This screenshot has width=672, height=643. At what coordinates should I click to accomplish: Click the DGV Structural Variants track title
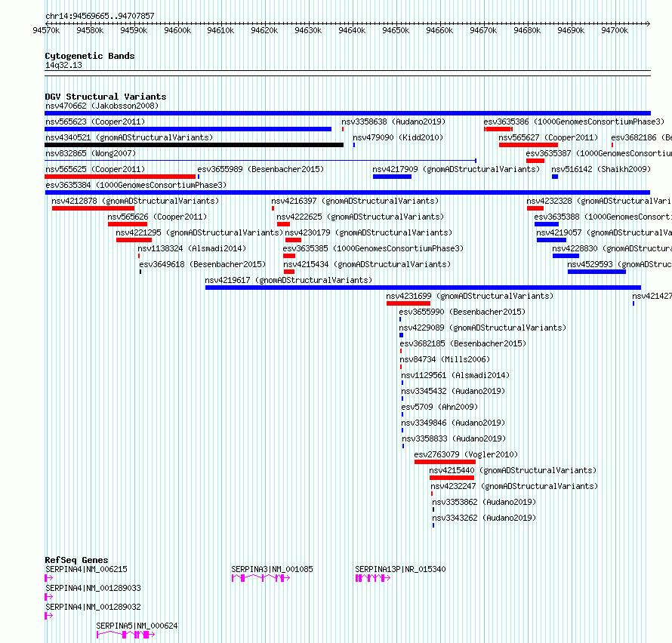click(106, 97)
